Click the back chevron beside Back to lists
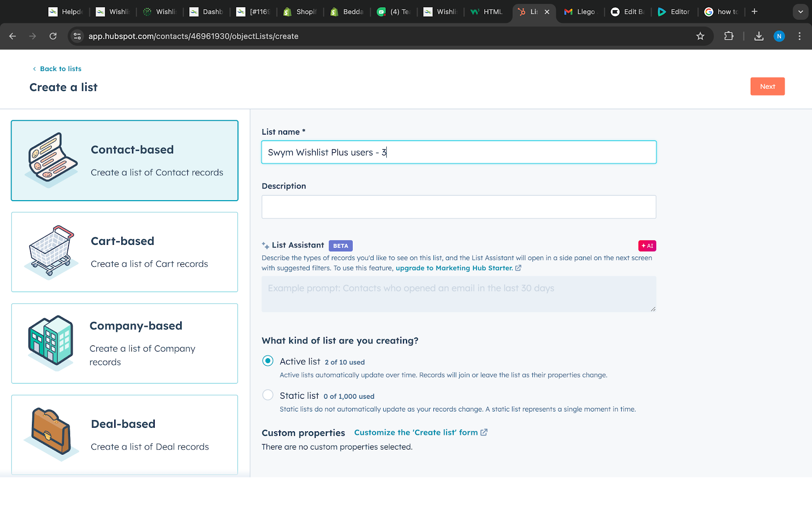812x508 pixels. pyautogui.click(x=35, y=69)
